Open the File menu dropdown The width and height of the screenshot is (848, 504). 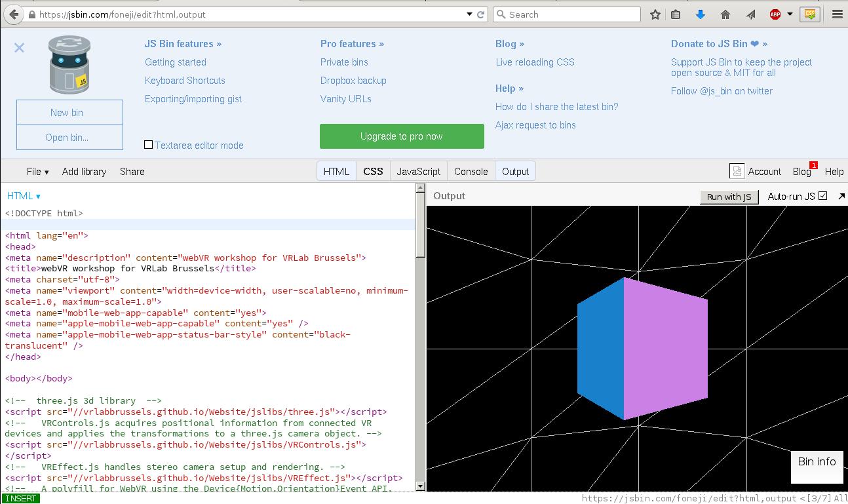(37, 172)
